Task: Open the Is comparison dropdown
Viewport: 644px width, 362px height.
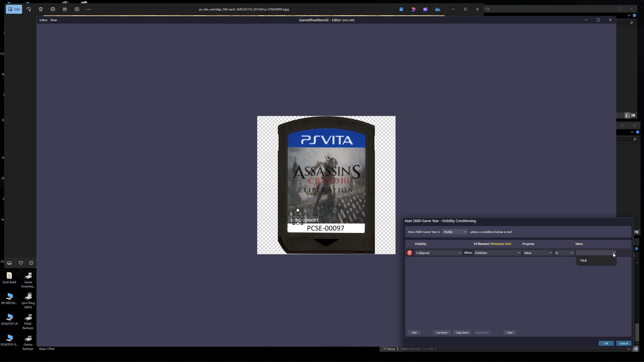Action: click(x=565, y=253)
